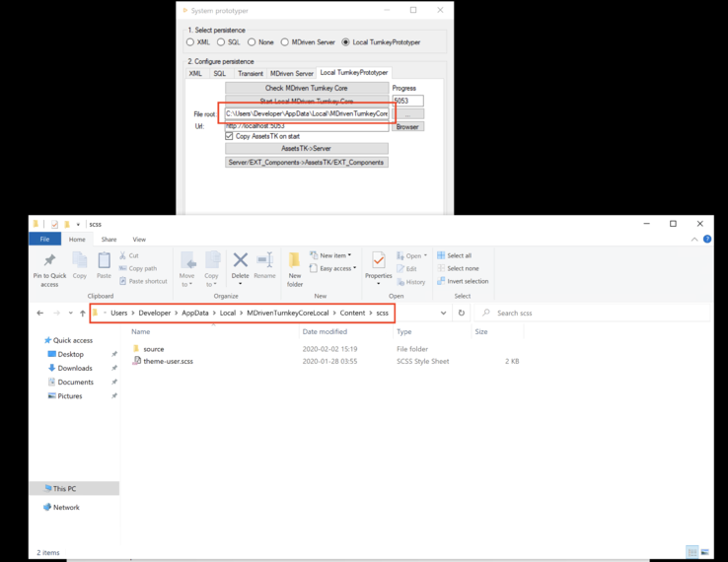Viewport: 728px width, 562px height.
Task: Switch to the View ribbon tab
Action: tap(139, 240)
